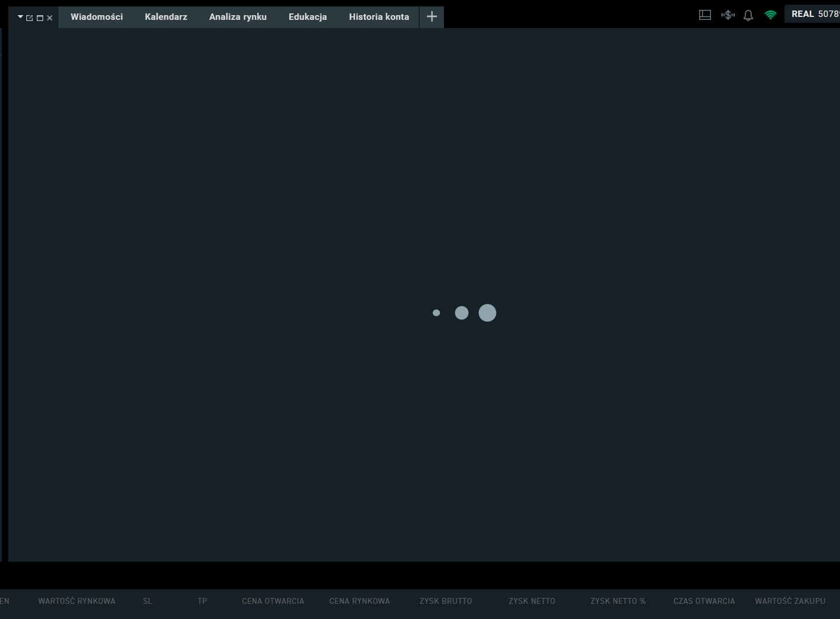Click the ZYSK BRUTTO column header
Screen dimensions: 840x619
point(445,601)
